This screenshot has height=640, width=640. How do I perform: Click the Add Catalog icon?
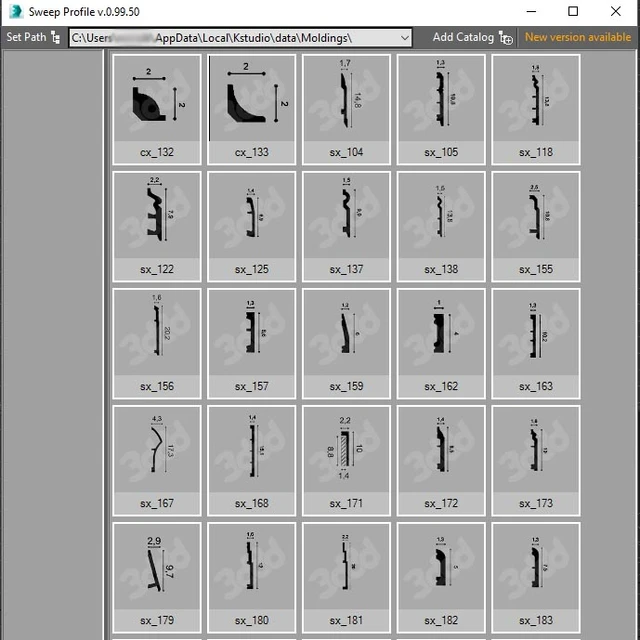tap(506, 38)
